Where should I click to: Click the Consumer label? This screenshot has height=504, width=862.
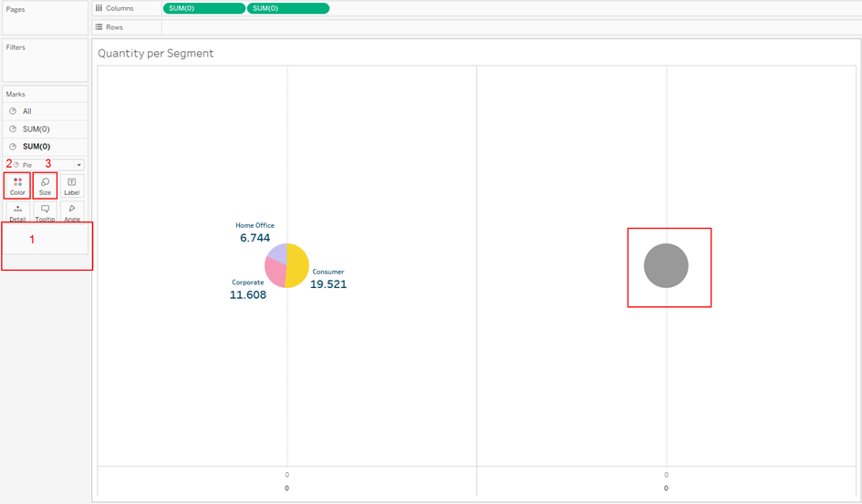(x=328, y=272)
